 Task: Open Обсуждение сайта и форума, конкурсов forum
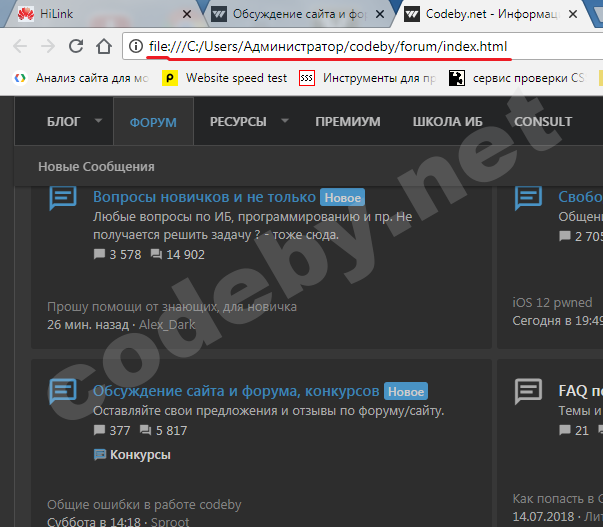tap(236, 391)
